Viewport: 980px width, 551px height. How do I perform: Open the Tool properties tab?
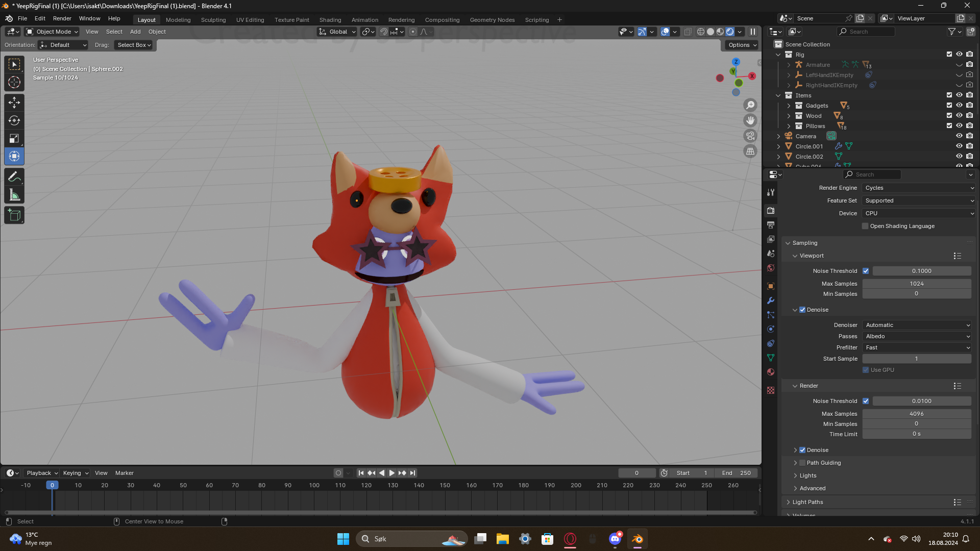click(771, 192)
